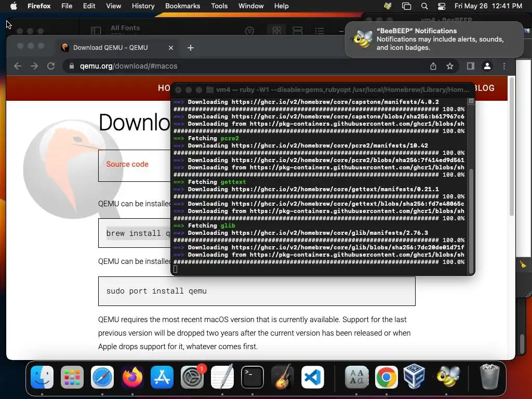Open the Window menu
The width and height of the screenshot is (532, 399).
(251, 6)
